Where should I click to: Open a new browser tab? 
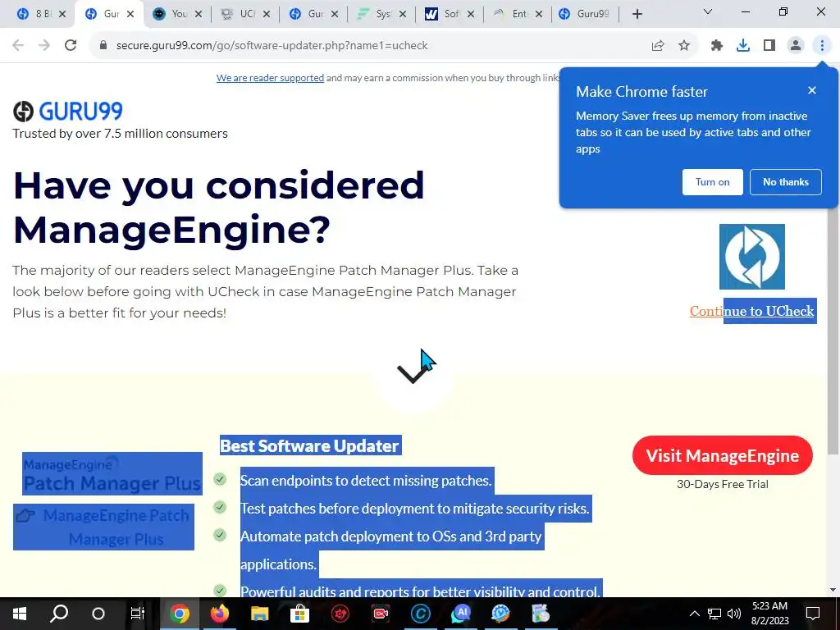[x=637, y=15]
